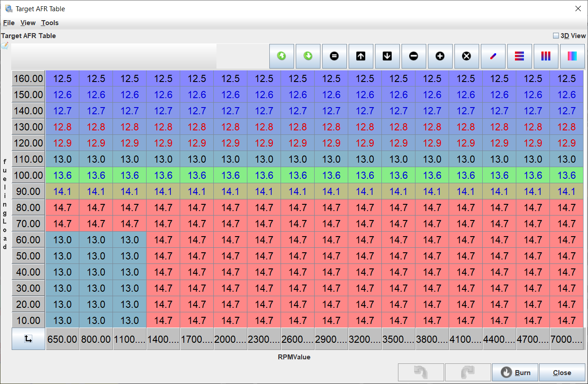
Task: Click the minus (subtract) toolbar icon
Action: click(414, 56)
